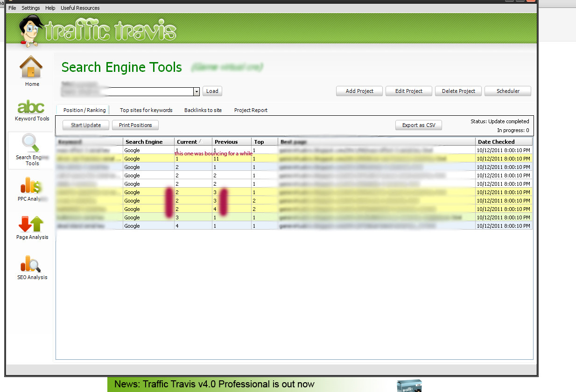
Task: Switch to the Project Report tab
Action: (251, 110)
